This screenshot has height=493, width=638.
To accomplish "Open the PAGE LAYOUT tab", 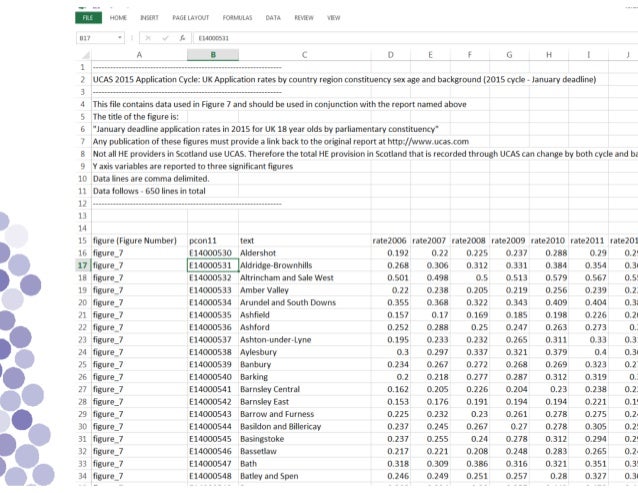I will 190,18.
